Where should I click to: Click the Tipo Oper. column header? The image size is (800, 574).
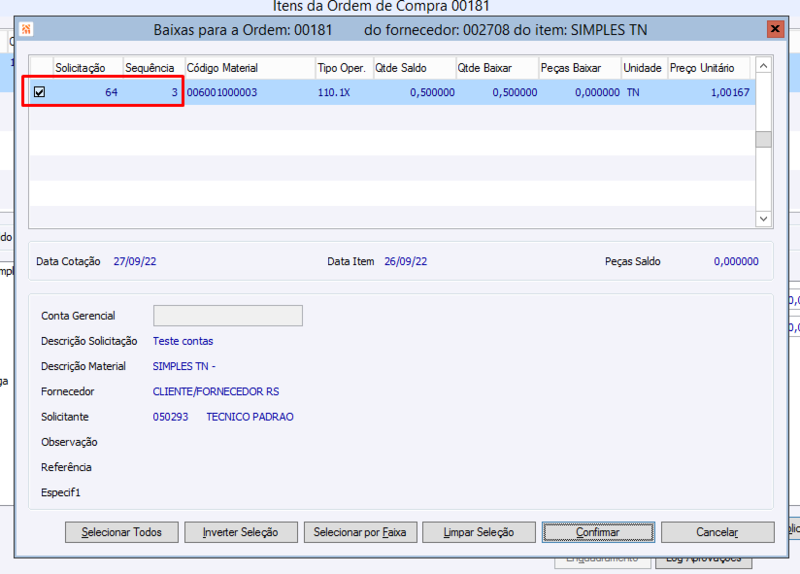[x=344, y=68]
